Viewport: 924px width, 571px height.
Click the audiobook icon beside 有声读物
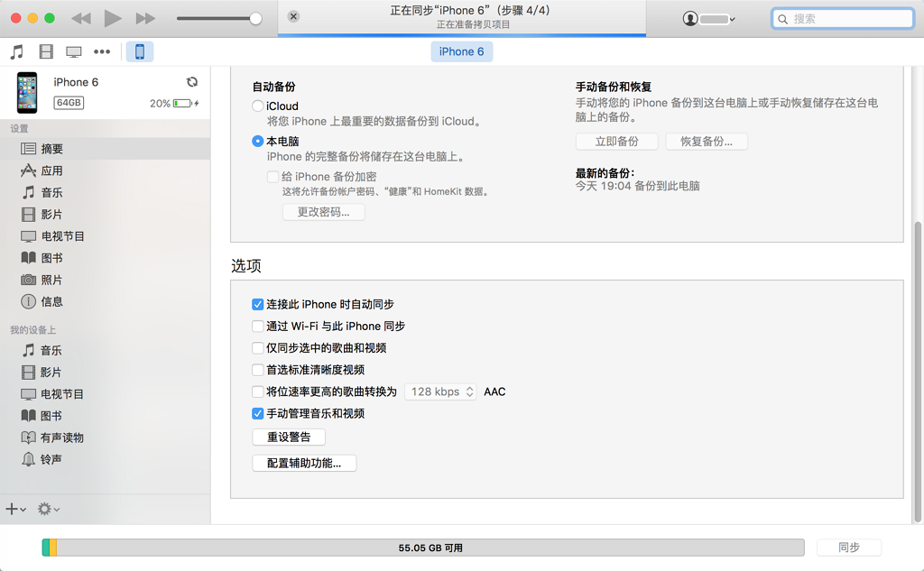(x=28, y=437)
